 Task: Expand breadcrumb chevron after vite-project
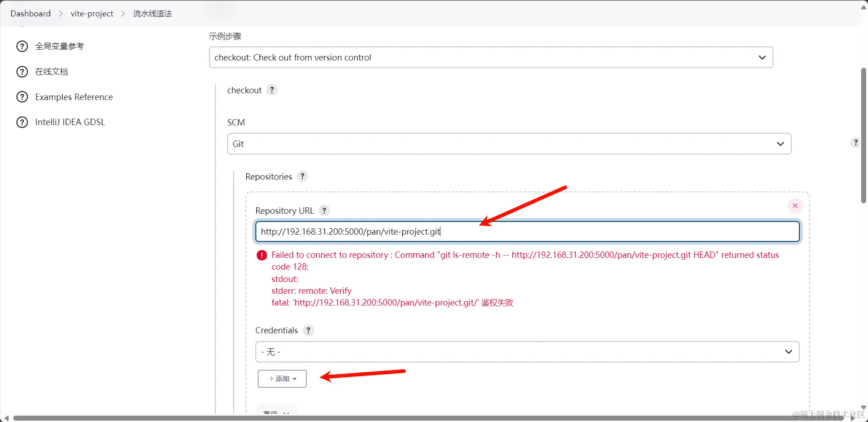(123, 14)
